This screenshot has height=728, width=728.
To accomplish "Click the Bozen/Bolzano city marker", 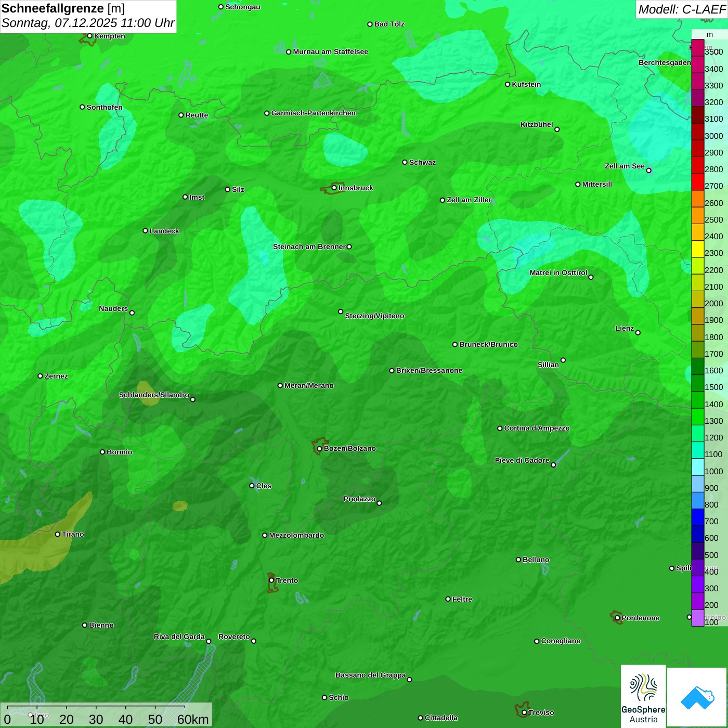I will pyautogui.click(x=320, y=449).
